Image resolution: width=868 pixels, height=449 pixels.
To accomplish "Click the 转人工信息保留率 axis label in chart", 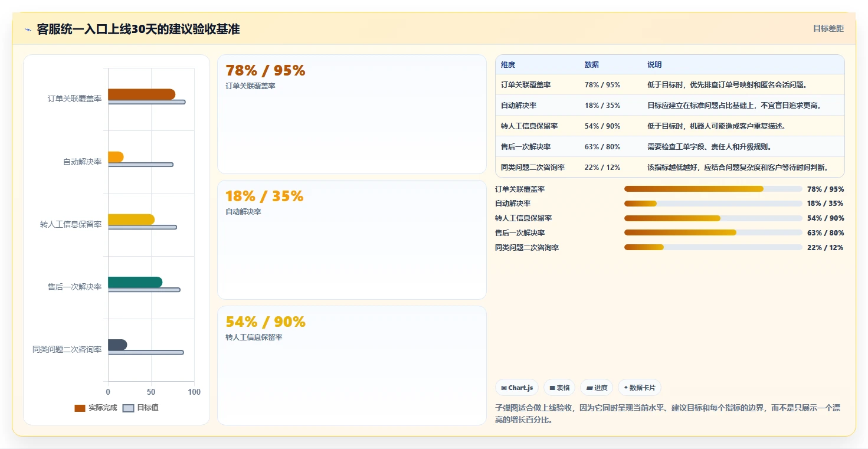I will click(x=71, y=224).
